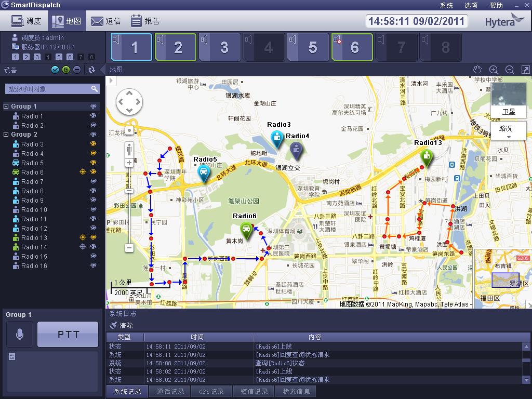Hide Radio 5 using its eye icon
Viewport: 532px width, 399px height.
coord(94,163)
